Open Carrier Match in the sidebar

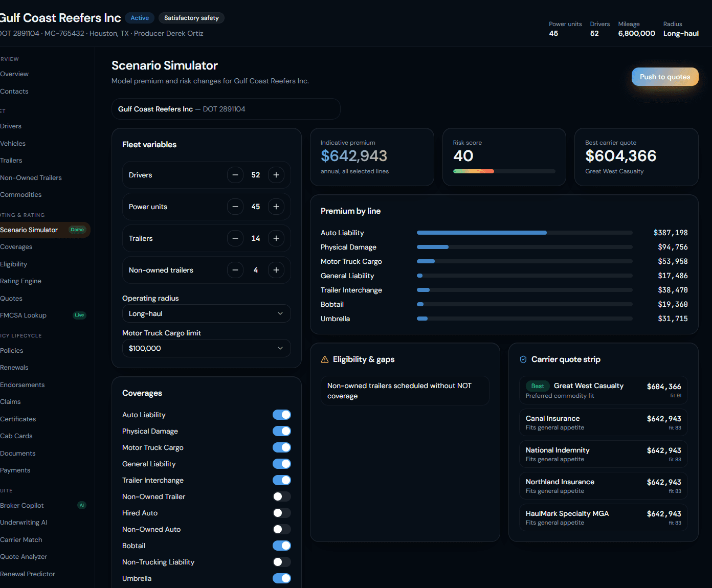tap(21, 540)
